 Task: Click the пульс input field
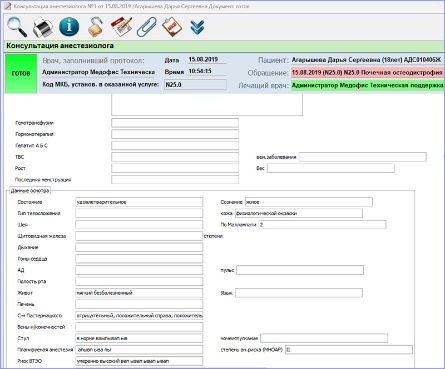pos(300,270)
